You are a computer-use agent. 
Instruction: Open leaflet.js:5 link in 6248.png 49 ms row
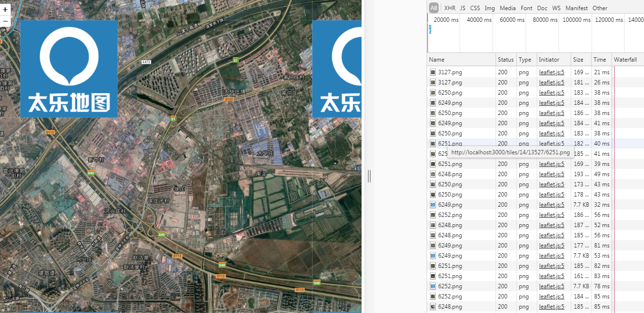552,174
